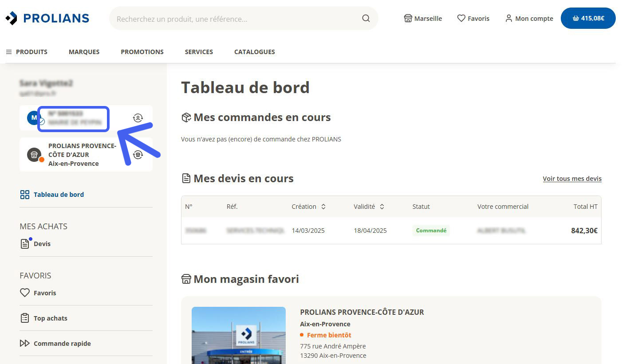The width and height of the screenshot is (622, 364).
Task: Click the quote creation date 14/03/2025
Action: pos(308,231)
